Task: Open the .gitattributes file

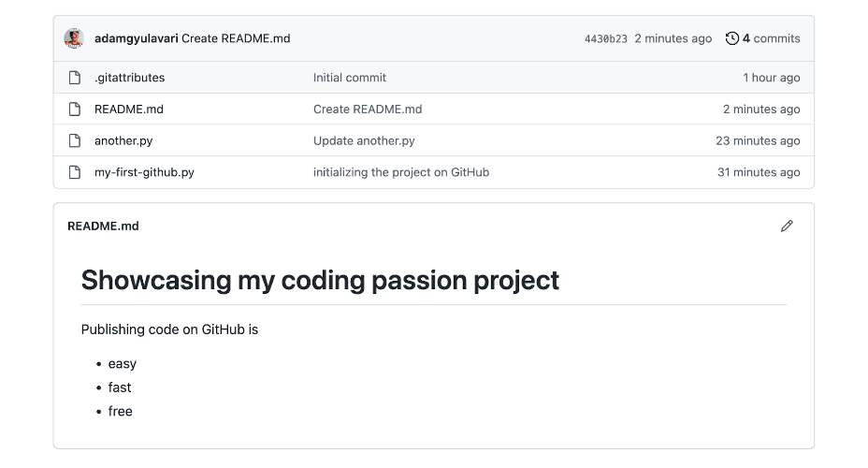Action: click(129, 78)
